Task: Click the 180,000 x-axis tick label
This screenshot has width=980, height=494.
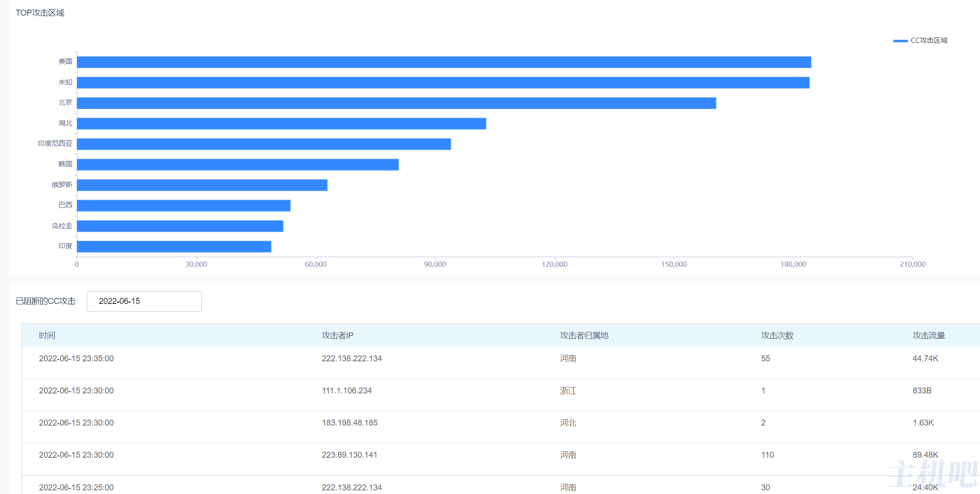Action: tap(793, 264)
